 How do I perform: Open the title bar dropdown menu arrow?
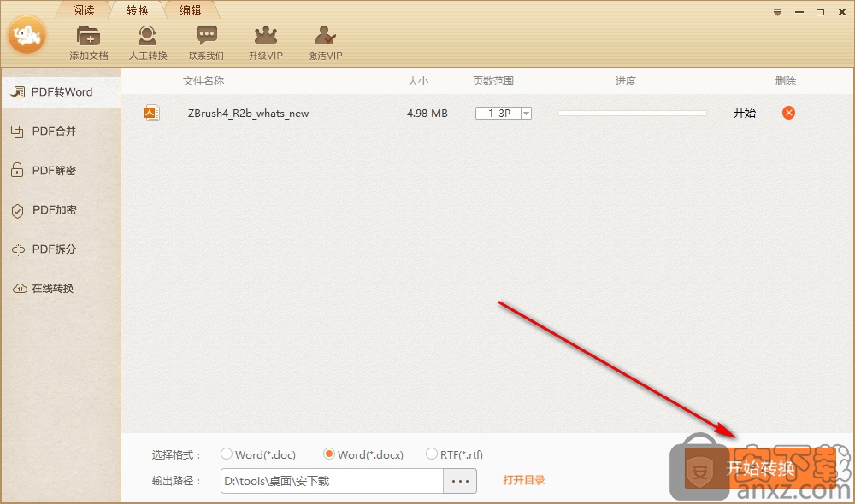pyautogui.click(x=777, y=12)
